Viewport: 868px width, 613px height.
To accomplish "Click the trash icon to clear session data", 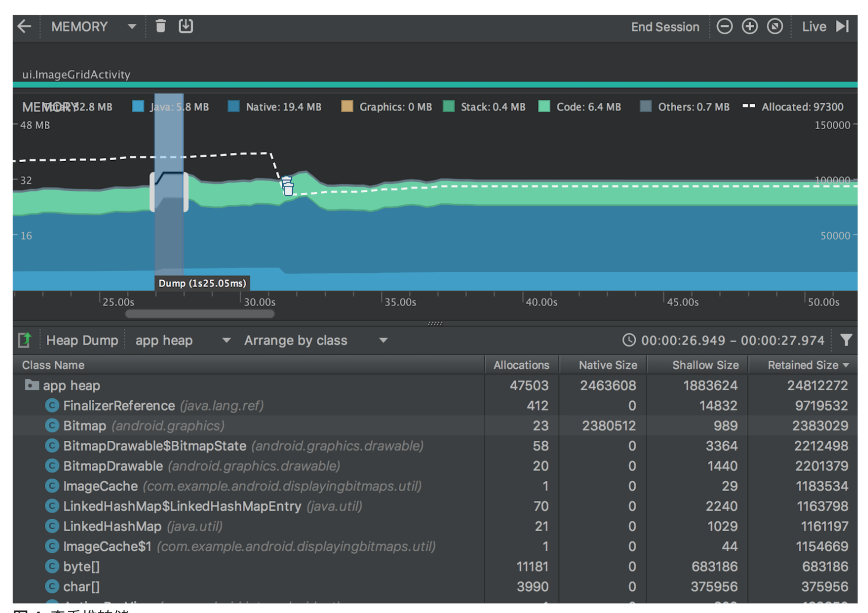I will [x=161, y=25].
